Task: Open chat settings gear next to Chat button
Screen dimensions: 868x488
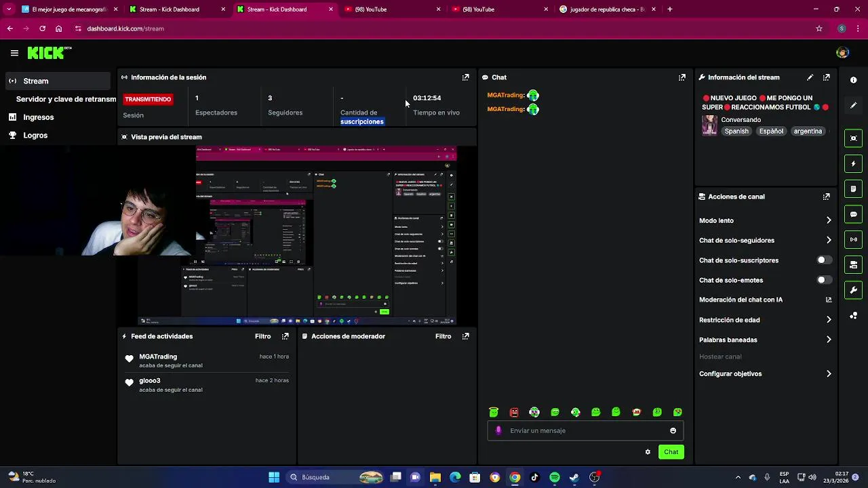Action: [x=648, y=452]
